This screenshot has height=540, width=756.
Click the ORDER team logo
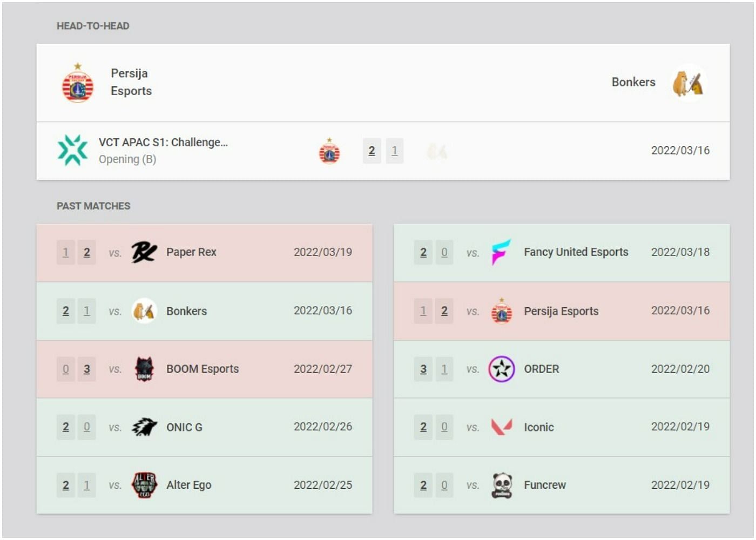(502, 369)
